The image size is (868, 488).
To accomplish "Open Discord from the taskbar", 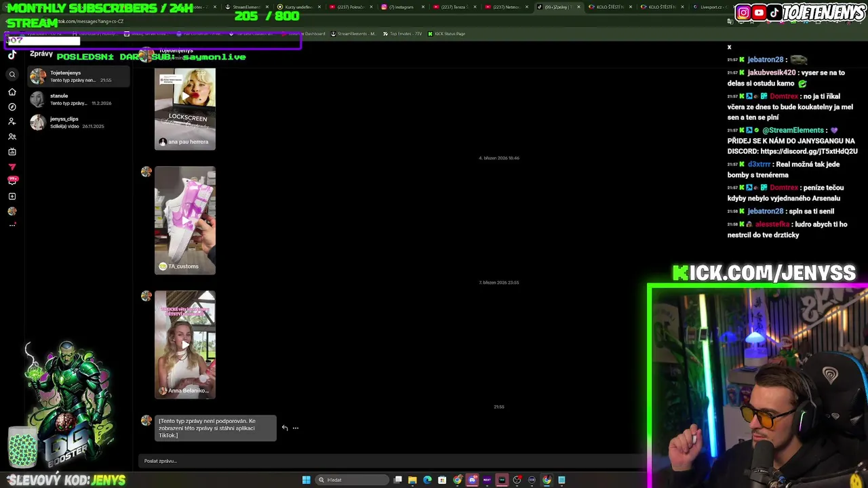I will [x=473, y=480].
